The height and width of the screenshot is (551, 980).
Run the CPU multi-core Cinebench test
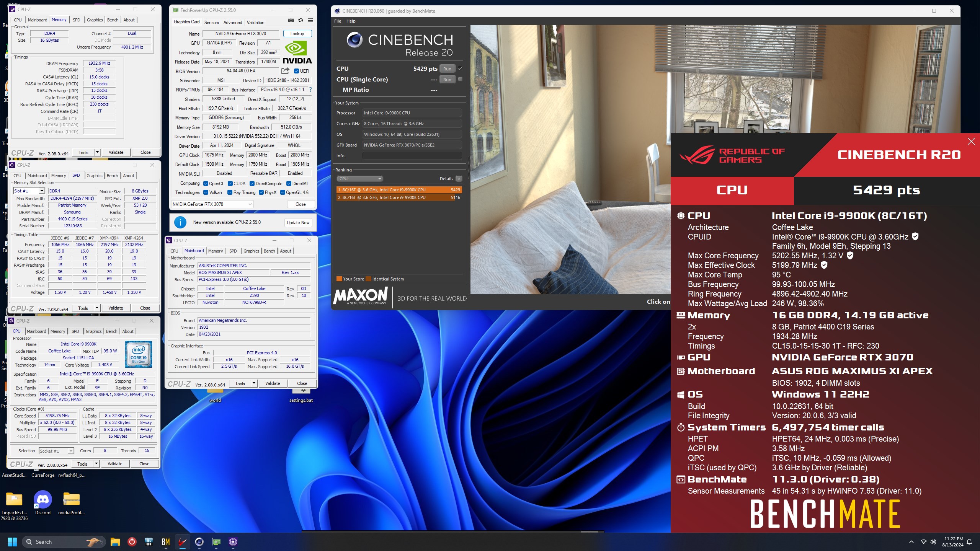[447, 69]
